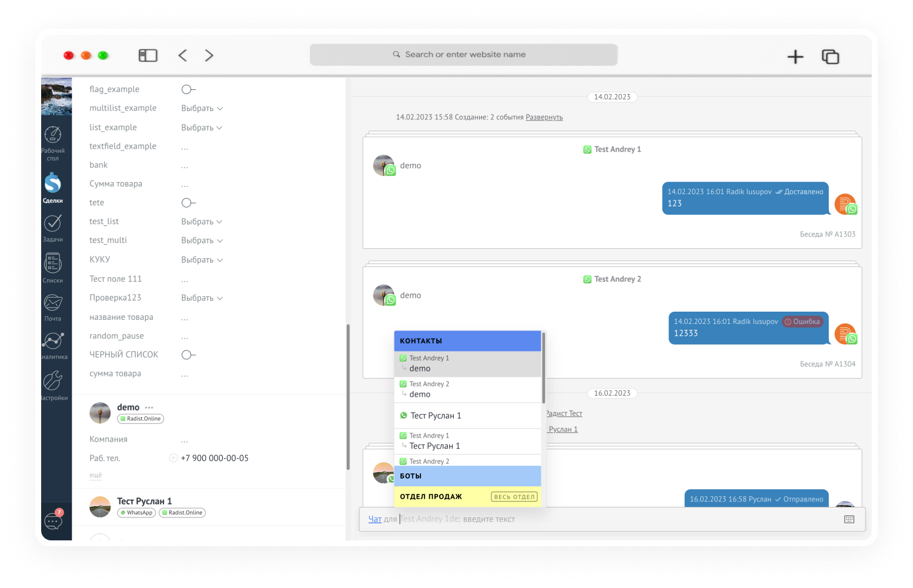Screen dimensions: 913x588
Task: Click phone number +7 900 000-00-05
Action: pos(215,458)
